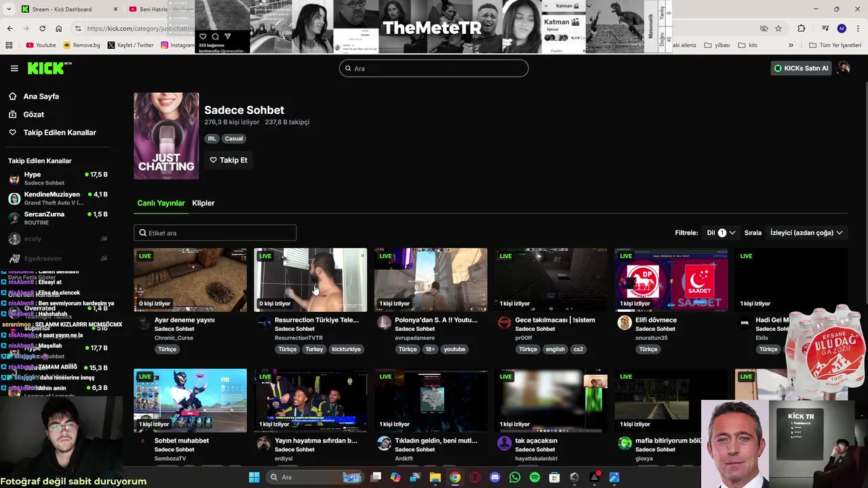Open Gece takılmacası stream thumbnail

551,280
